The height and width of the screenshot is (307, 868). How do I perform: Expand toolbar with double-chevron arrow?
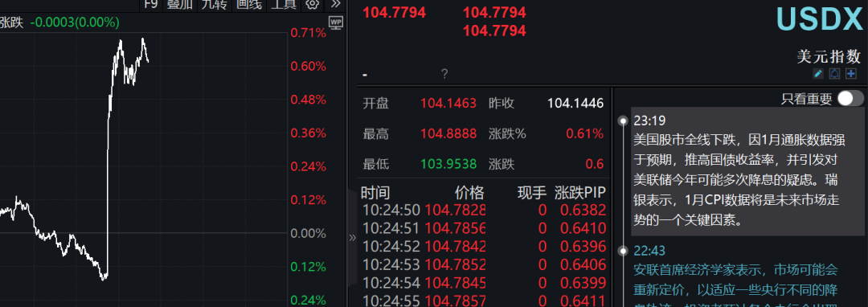pyautogui.click(x=335, y=5)
